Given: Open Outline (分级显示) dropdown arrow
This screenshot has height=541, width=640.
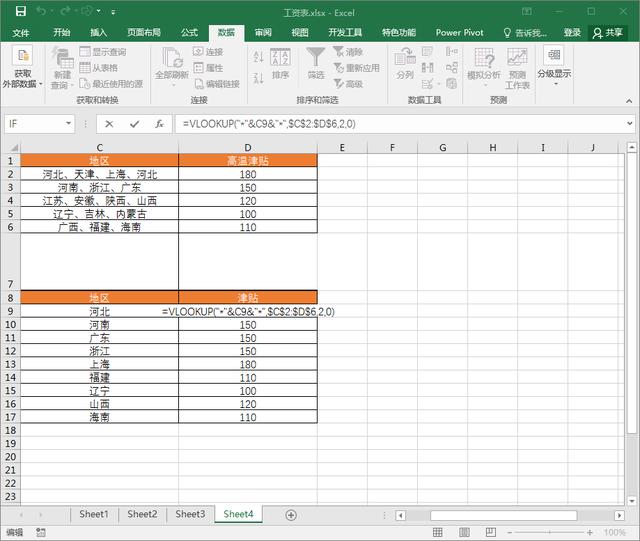Looking at the screenshot, I should 556,84.
